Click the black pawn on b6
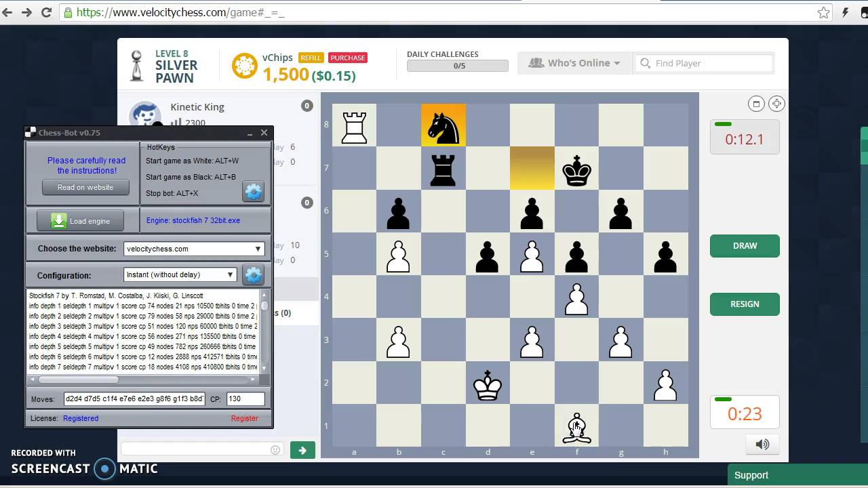Viewport: 868px width, 488px height. (x=398, y=213)
